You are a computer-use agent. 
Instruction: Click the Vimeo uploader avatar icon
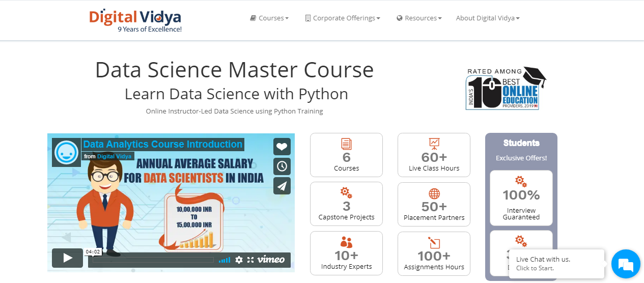(x=66, y=152)
